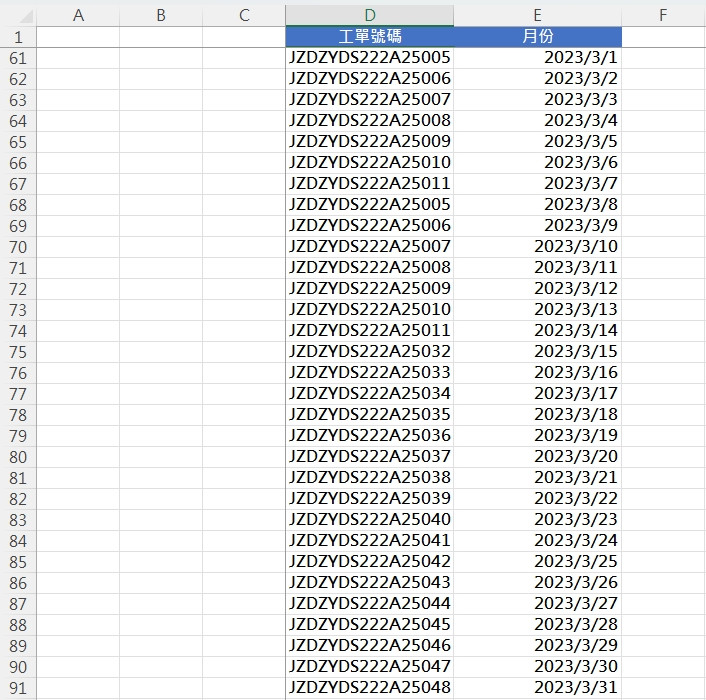
Task: Select cell with date 2023/3/12
Action: (538, 289)
